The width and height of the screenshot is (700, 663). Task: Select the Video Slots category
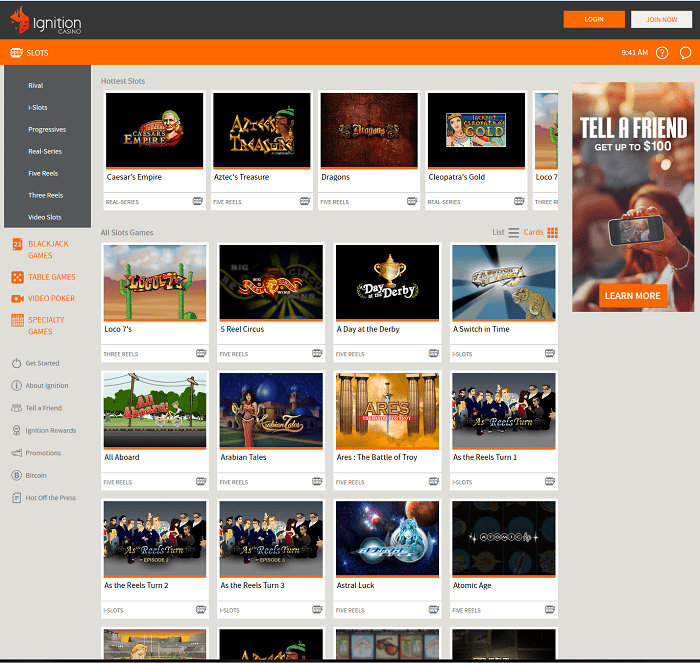coord(45,217)
